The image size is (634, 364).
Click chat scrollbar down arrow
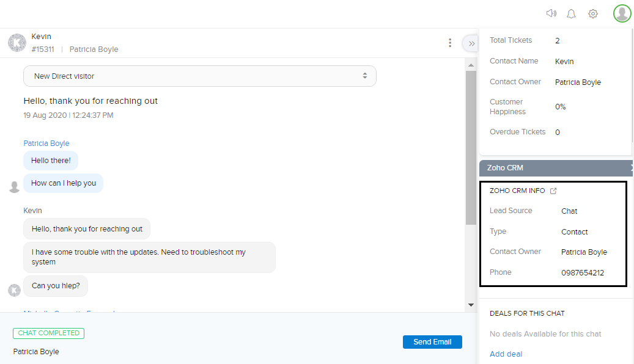(471, 305)
